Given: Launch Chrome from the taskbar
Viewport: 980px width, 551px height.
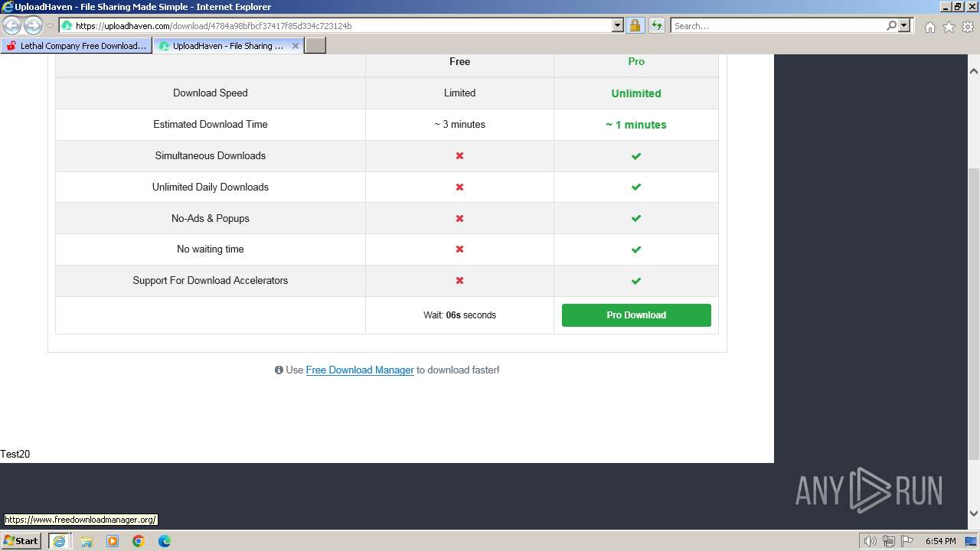Looking at the screenshot, I should click(x=139, y=541).
